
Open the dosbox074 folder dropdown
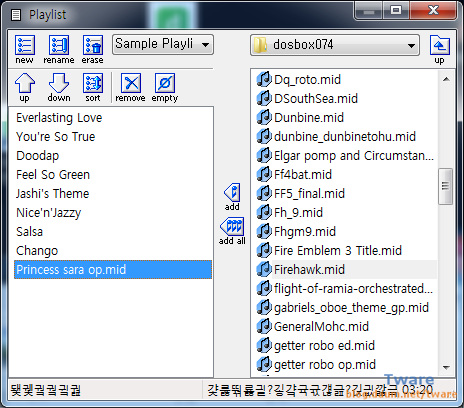click(335, 45)
